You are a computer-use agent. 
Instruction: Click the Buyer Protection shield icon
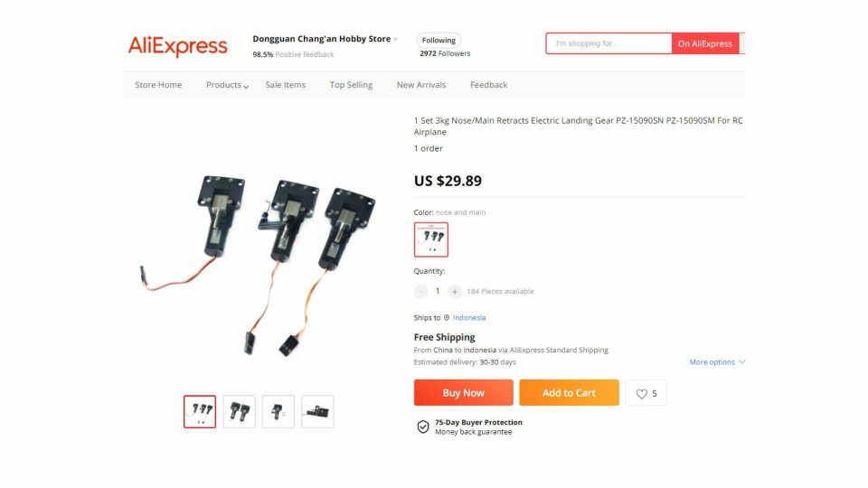[x=423, y=427]
